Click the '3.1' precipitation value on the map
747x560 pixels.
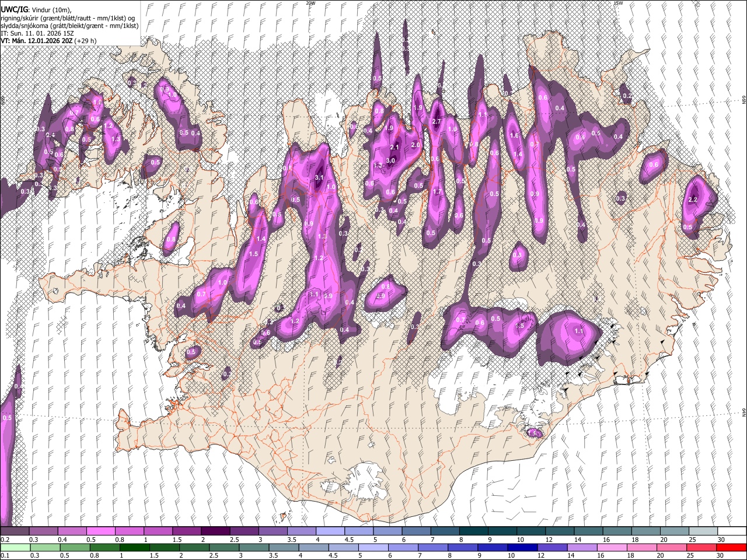pyautogui.click(x=319, y=178)
